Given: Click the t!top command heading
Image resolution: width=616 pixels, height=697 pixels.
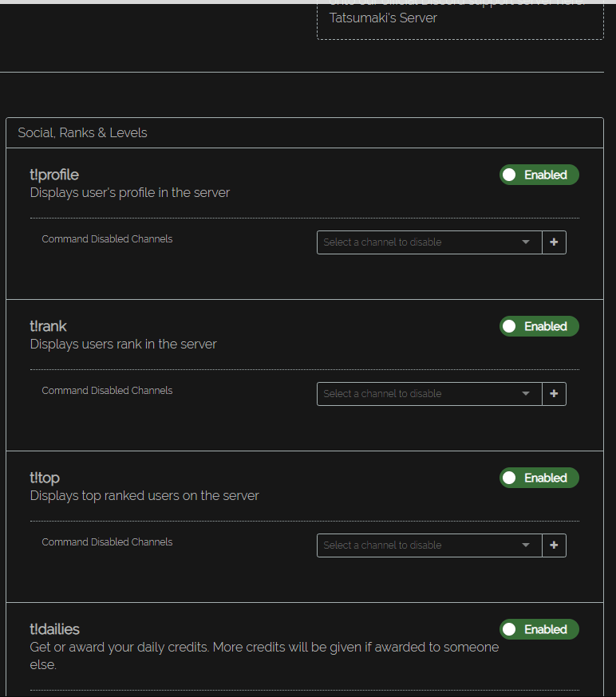Looking at the screenshot, I should tap(45, 478).
